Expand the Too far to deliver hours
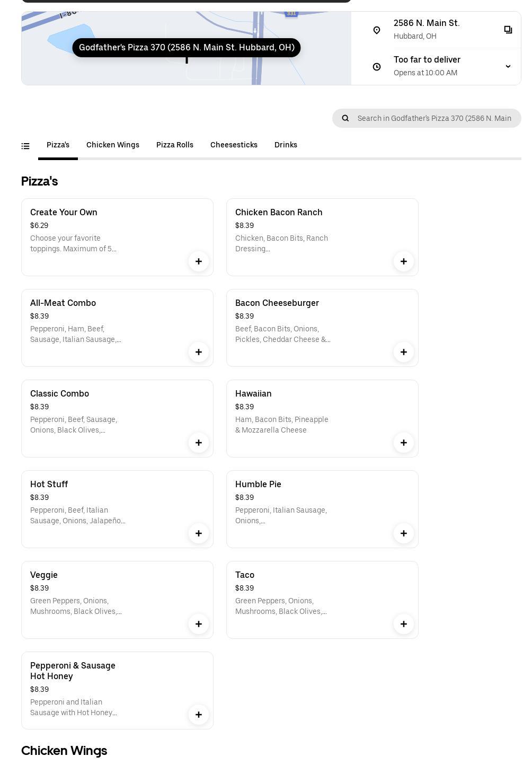The height and width of the screenshot is (765, 532). click(508, 66)
